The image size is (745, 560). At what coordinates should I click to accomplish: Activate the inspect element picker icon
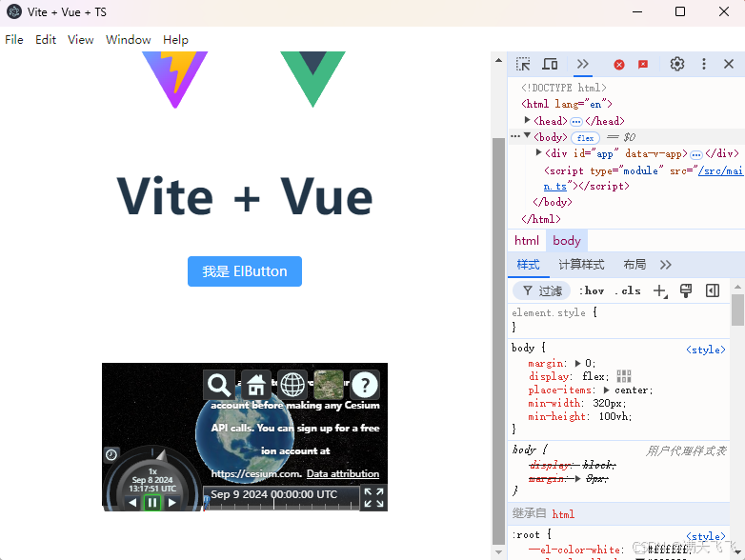click(523, 64)
